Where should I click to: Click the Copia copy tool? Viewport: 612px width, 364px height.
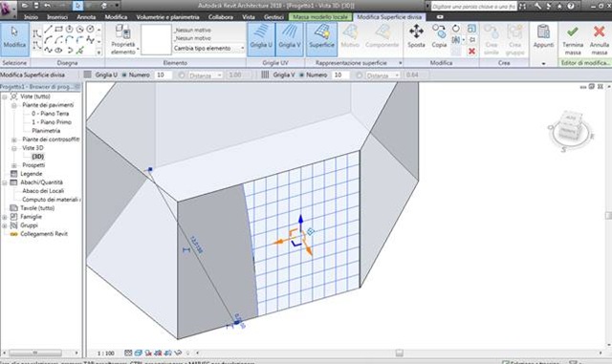click(439, 36)
